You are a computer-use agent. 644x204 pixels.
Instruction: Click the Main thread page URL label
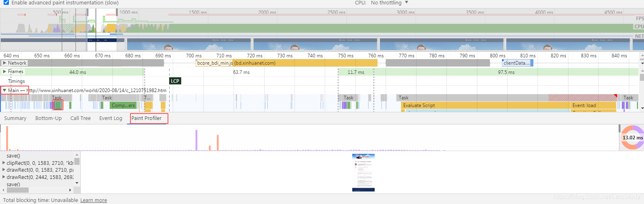tap(96, 90)
